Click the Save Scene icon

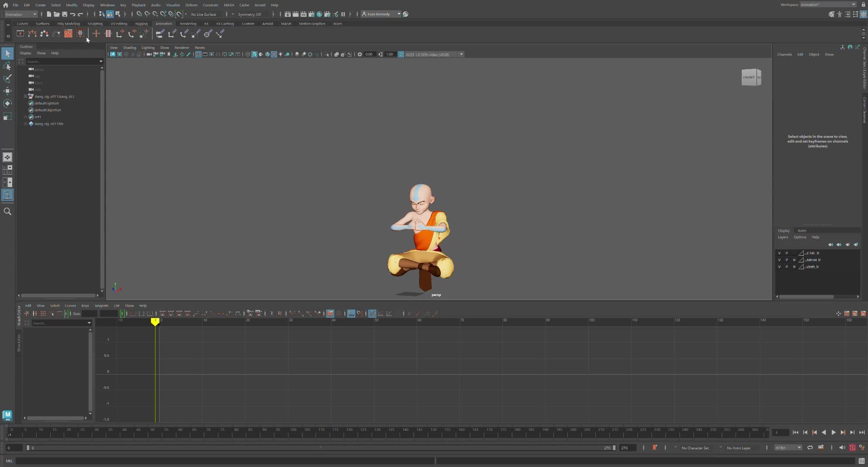(x=65, y=14)
